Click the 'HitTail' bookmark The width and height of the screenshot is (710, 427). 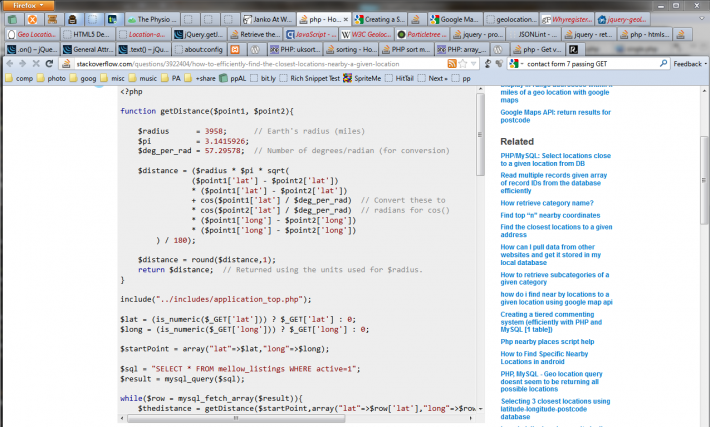(x=399, y=78)
